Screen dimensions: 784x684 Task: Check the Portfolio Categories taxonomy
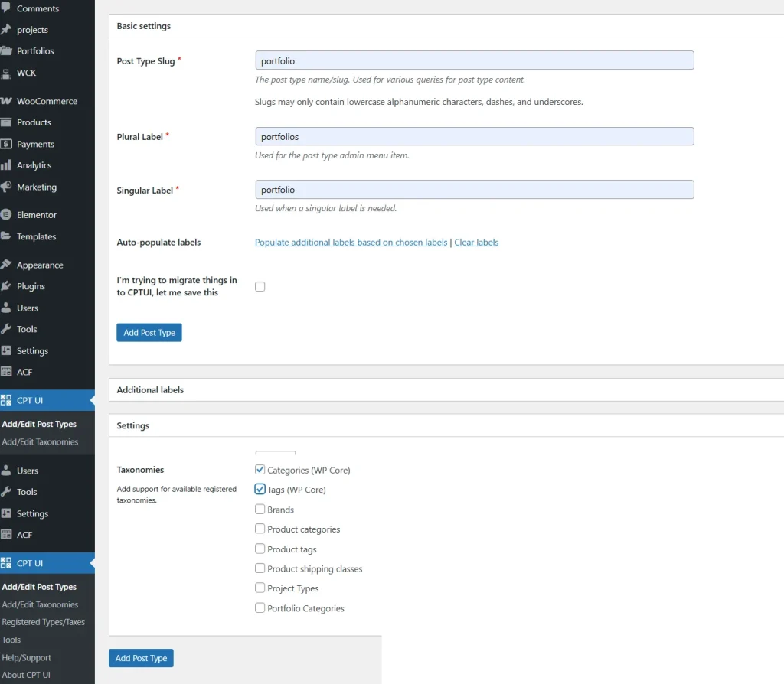coord(260,608)
